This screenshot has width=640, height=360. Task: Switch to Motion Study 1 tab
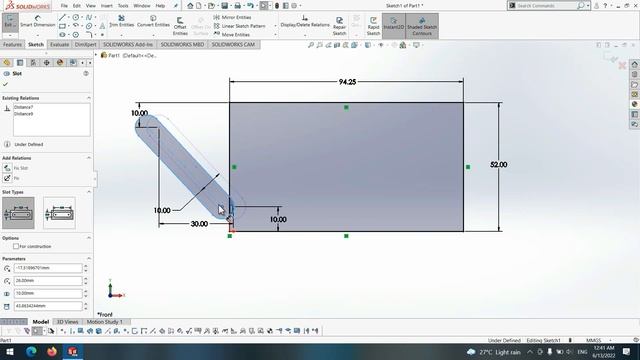coord(104,322)
